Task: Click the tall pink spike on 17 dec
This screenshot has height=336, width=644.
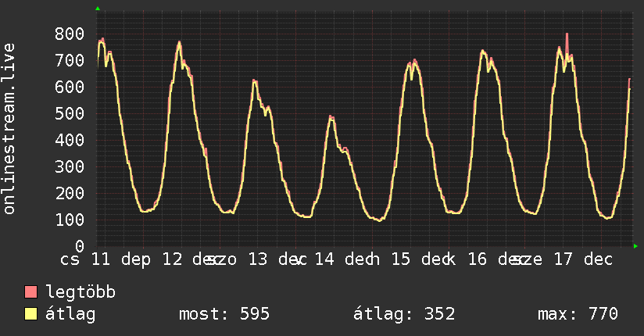Action: pyautogui.click(x=567, y=41)
